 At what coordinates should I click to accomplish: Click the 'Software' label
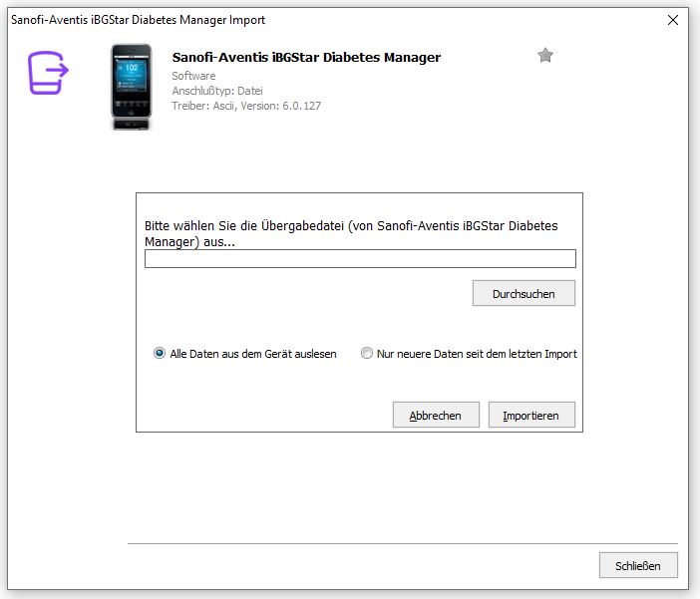pyautogui.click(x=193, y=76)
